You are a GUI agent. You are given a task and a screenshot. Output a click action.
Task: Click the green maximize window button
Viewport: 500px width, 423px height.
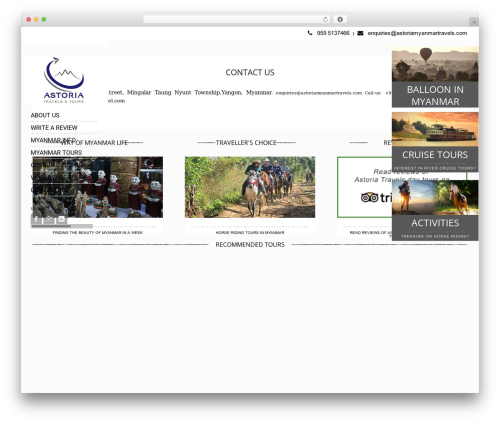coord(44,19)
